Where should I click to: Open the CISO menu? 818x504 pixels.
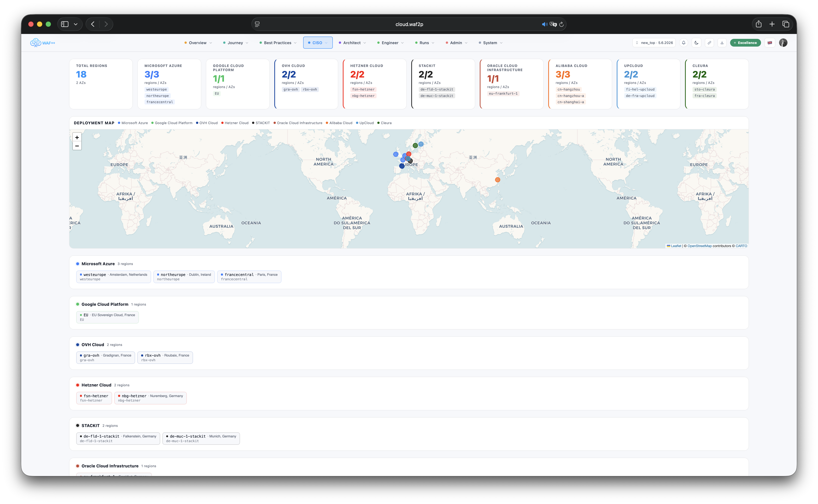click(x=318, y=43)
